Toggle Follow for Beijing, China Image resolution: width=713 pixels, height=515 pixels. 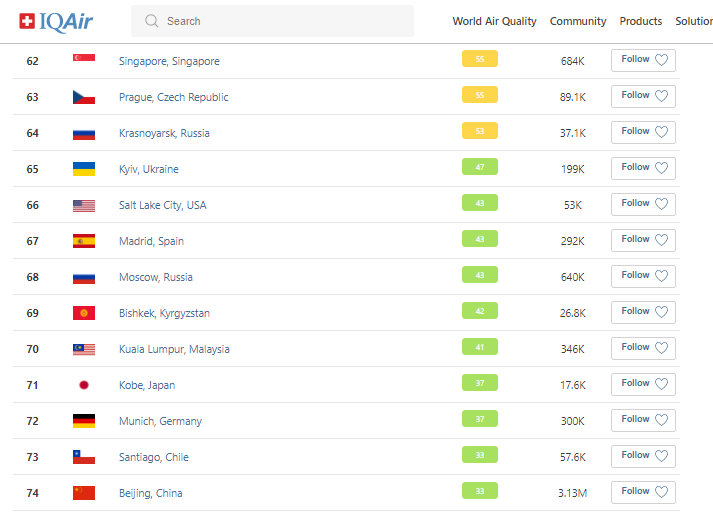(x=643, y=492)
